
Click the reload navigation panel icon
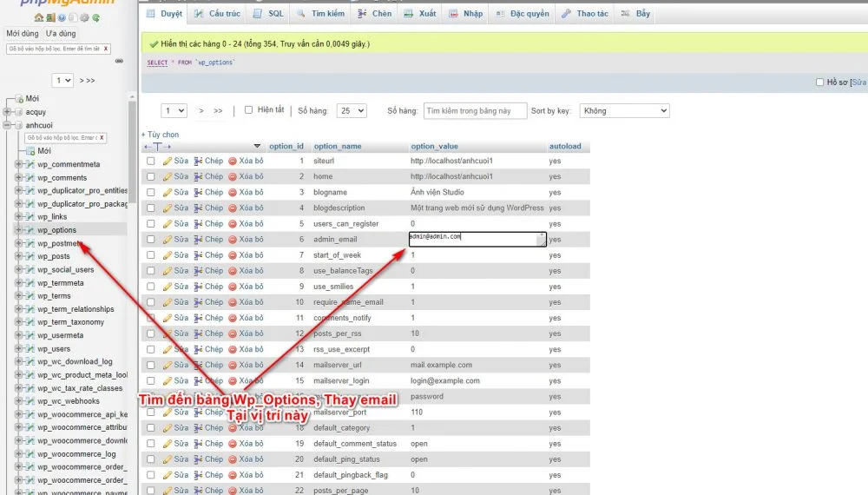click(96, 17)
